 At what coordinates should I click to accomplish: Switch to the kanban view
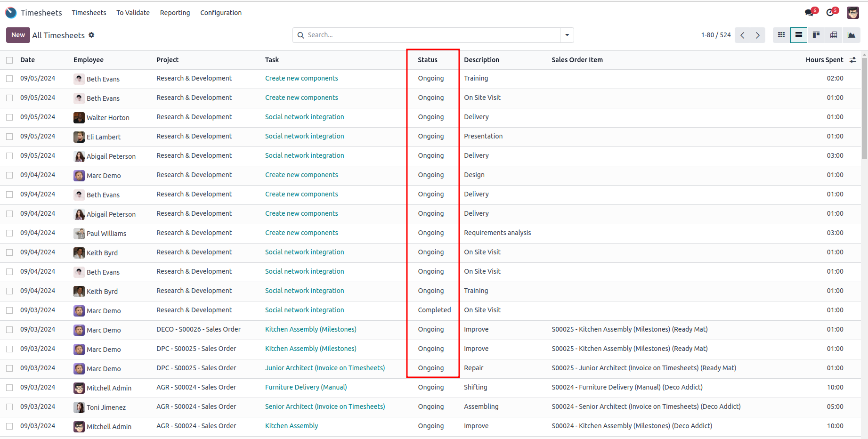click(816, 35)
